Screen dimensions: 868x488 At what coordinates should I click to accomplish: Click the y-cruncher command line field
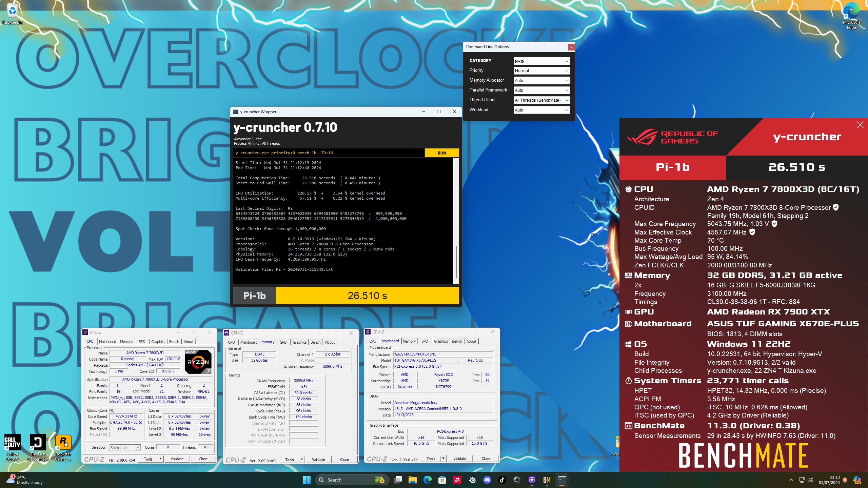pyautogui.click(x=328, y=153)
